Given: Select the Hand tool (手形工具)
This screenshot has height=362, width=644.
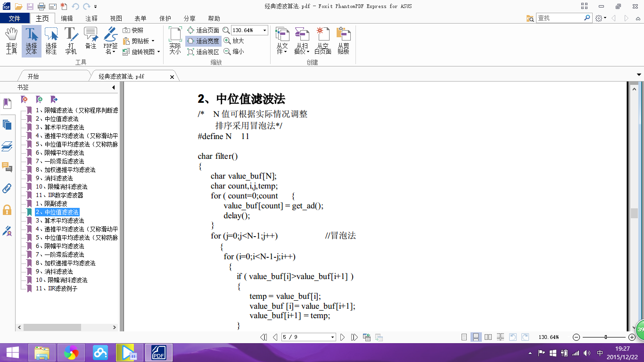Looking at the screenshot, I should click(x=11, y=41).
